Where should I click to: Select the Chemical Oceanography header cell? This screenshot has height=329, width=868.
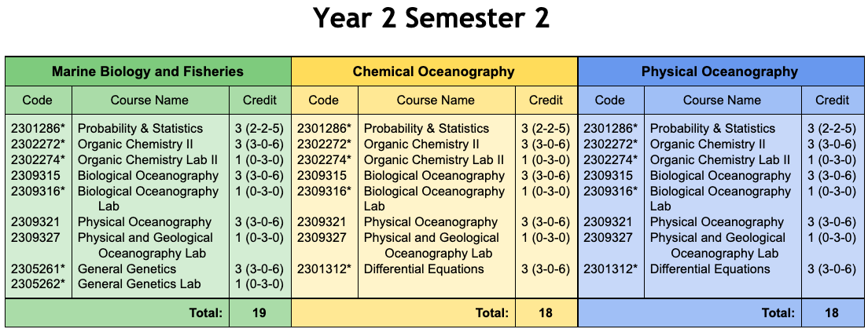tap(434, 71)
